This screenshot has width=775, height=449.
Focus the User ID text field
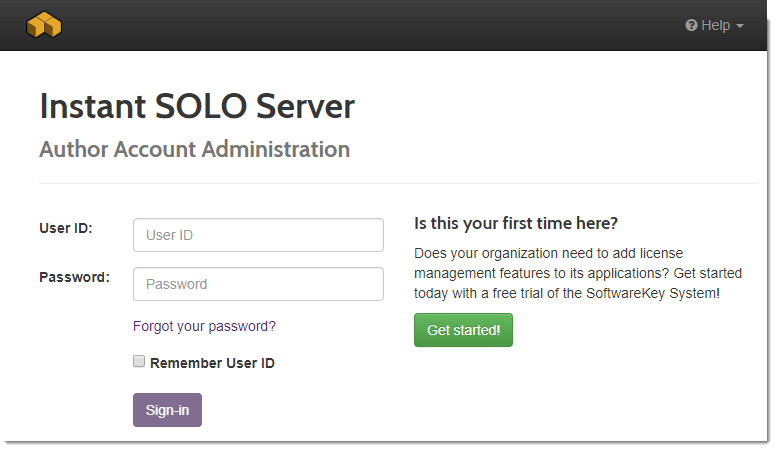[258, 236]
